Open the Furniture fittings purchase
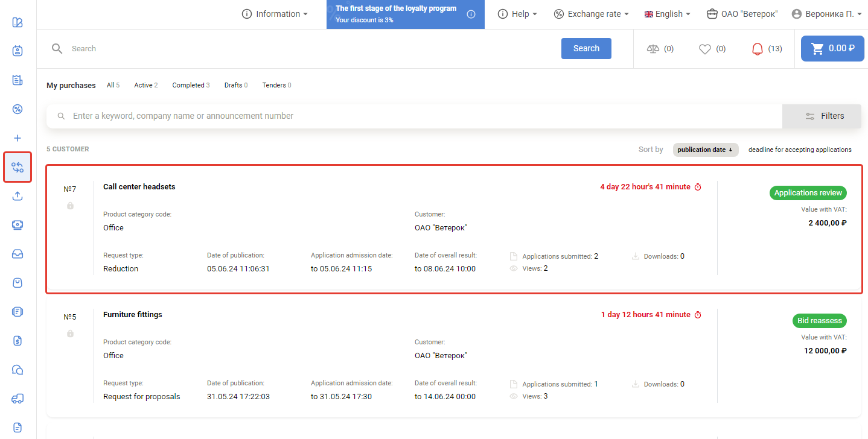The height and width of the screenshot is (439, 868). coord(133,315)
